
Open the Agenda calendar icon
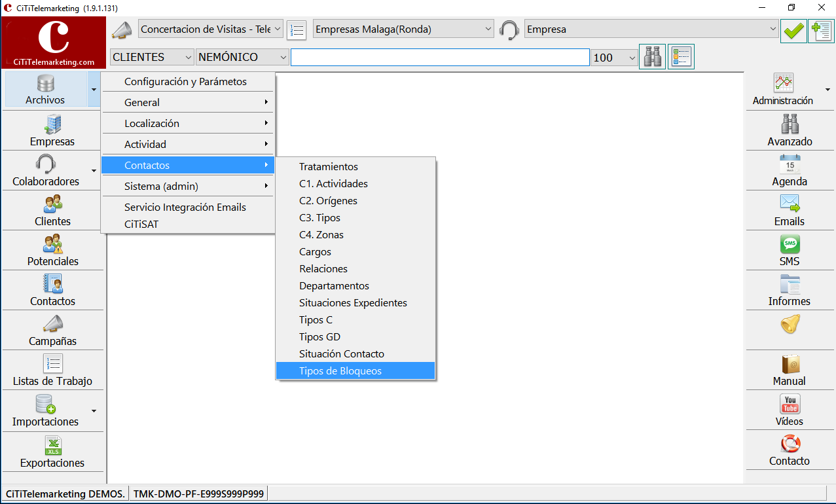click(790, 164)
